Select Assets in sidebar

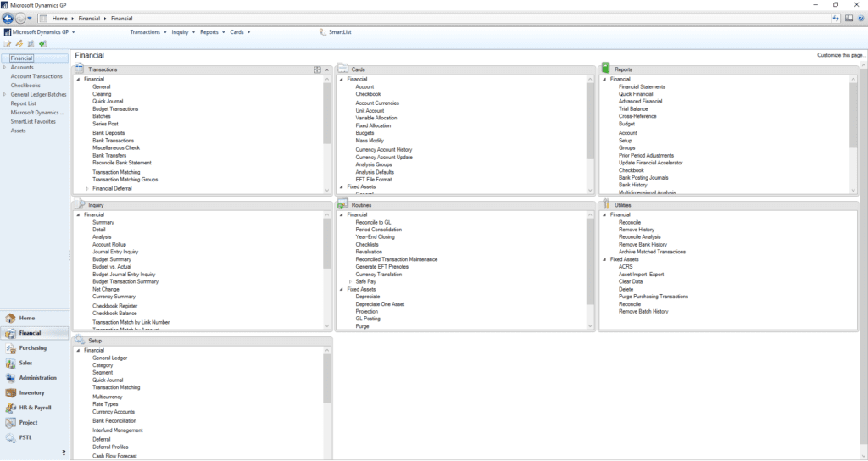pos(19,131)
